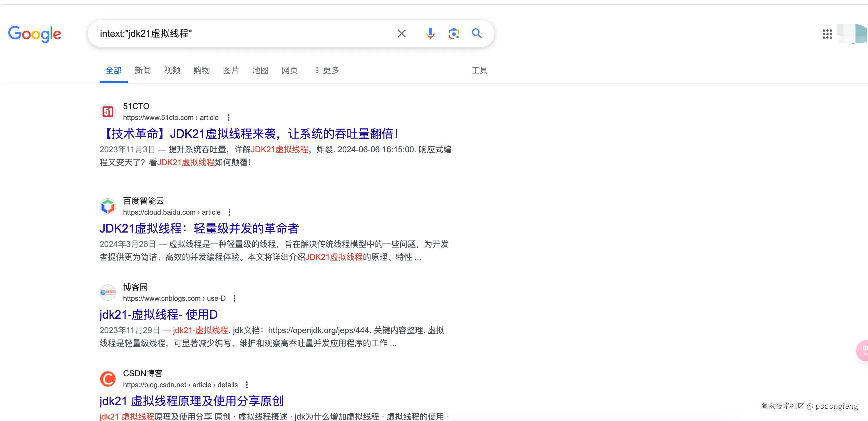This screenshot has width=868, height=421.
Task: Open the 工具 search tools
Action: (x=480, y=70)
